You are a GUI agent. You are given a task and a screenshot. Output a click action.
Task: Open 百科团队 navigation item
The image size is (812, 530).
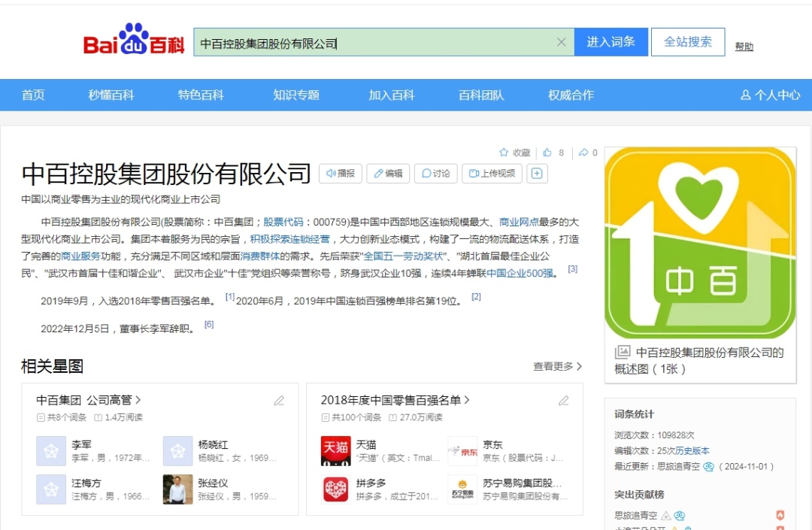(x=481, y=95)
